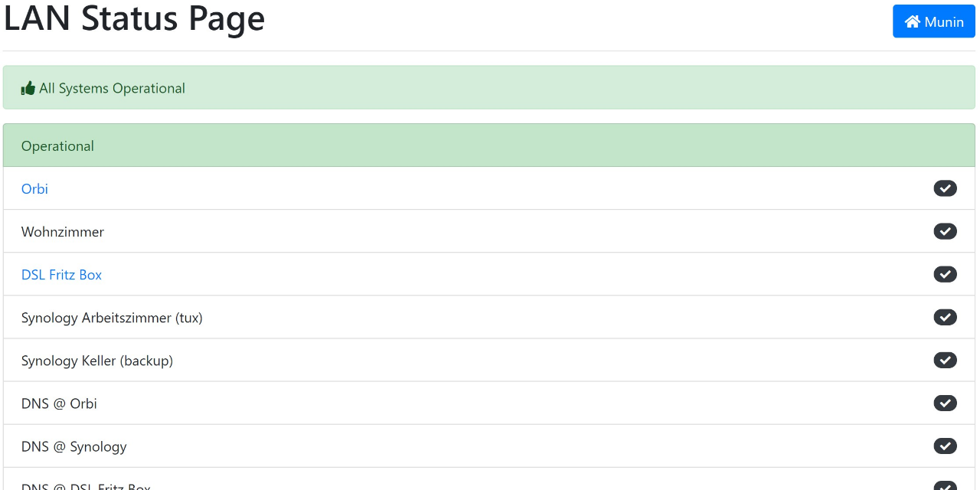
Task: Click the DNS @ Orbi checkmark badge
Action: click(x=945, y=403)
